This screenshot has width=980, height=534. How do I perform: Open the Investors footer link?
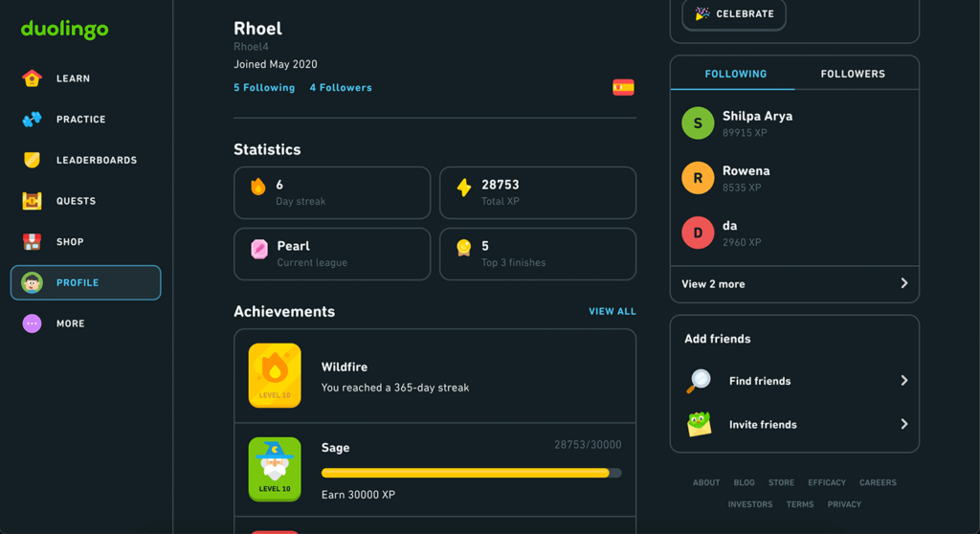coord(750,504)
